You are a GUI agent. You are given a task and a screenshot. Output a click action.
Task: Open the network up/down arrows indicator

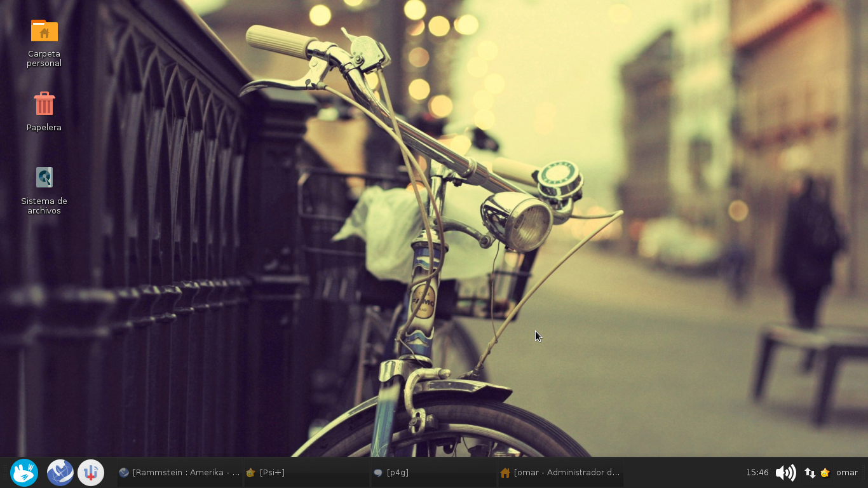tap(810, 473)
